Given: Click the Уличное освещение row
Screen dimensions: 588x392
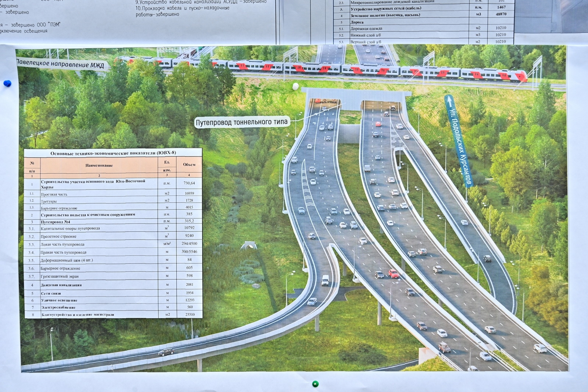Looking at the screenshot, I should point(59,300).
